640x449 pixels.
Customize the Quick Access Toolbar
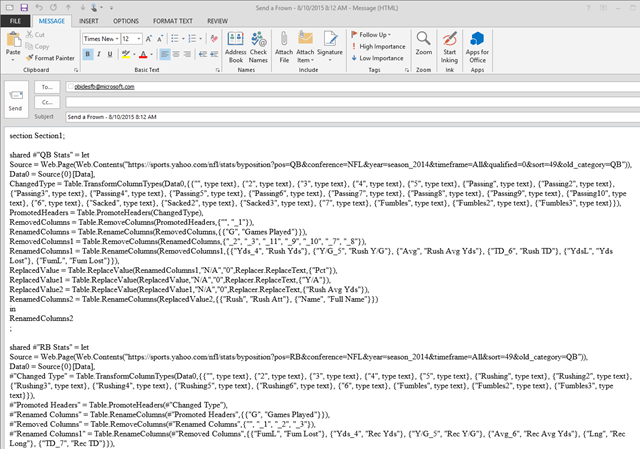pos(111,8)
